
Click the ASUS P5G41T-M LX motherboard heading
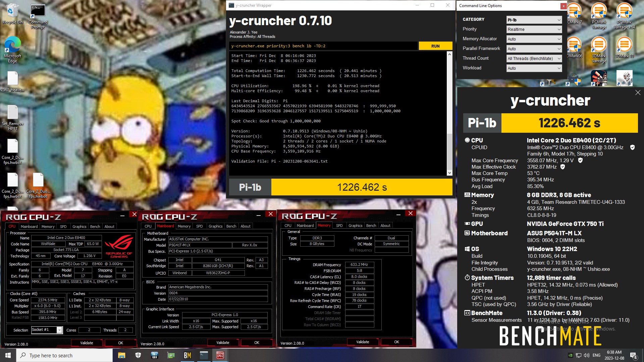[x=554, y=233]
